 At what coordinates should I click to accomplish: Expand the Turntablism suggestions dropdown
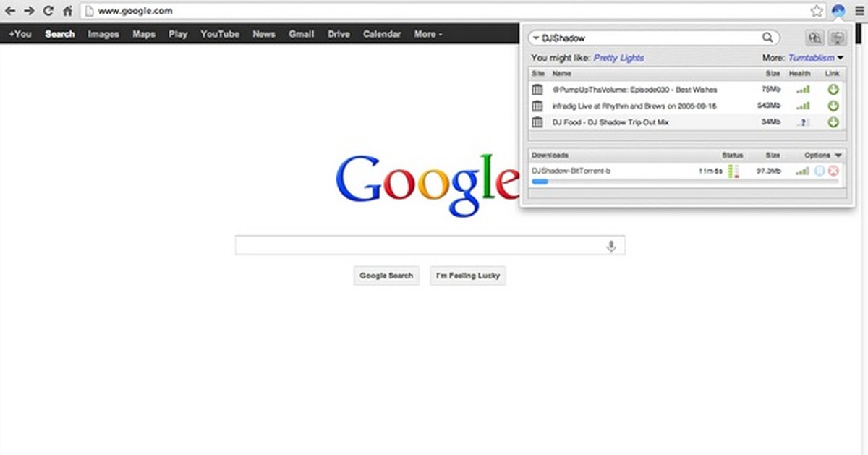coord(841,58)
